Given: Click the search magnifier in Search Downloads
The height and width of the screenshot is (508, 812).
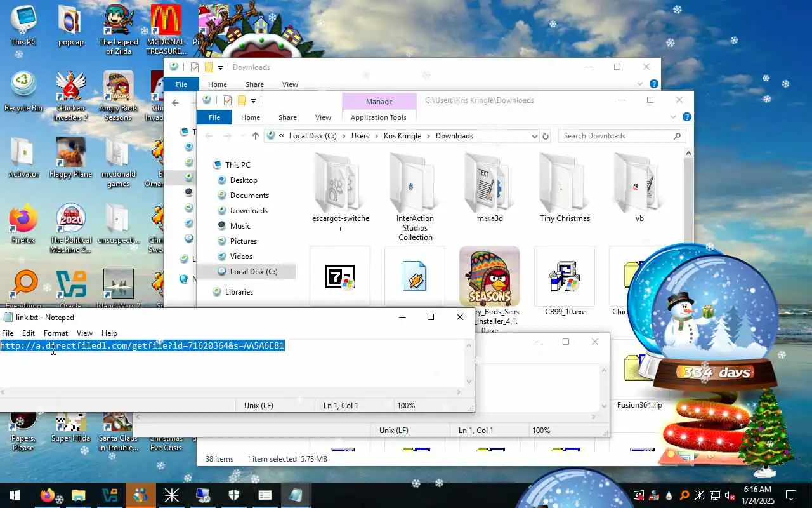Looking at the screenshot, I should (x=677, y=136).
